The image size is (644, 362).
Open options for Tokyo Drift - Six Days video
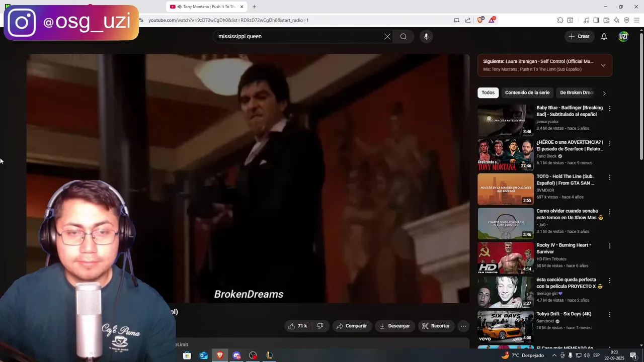pyautogui.click(x=610, y=315)
